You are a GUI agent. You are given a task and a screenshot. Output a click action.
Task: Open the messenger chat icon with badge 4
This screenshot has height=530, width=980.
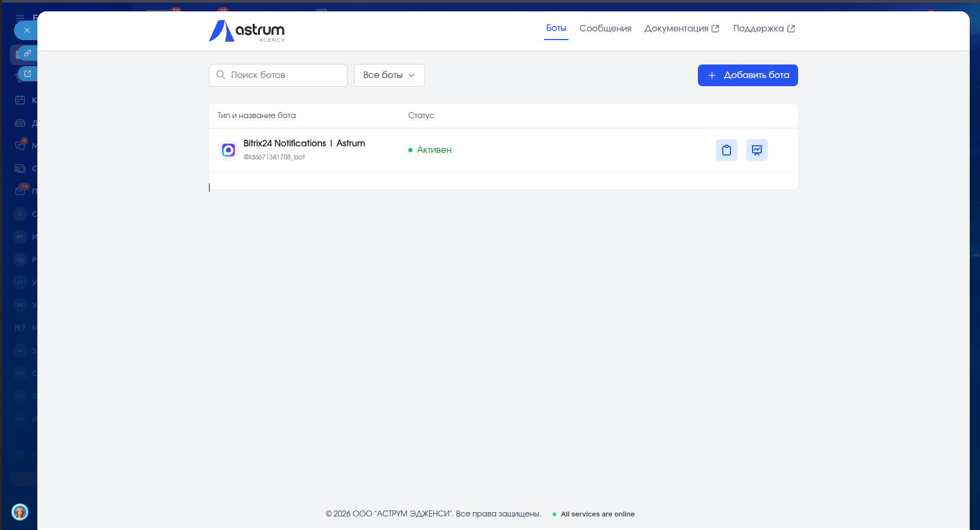(20, 146)
